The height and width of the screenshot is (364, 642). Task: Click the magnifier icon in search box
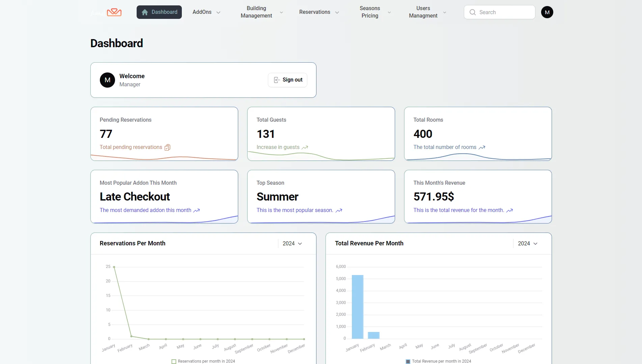pyautogui.click(x=473, y=12)
